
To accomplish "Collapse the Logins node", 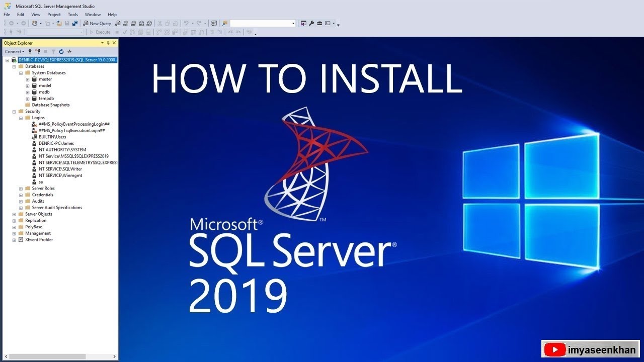I will pos(21,118).
